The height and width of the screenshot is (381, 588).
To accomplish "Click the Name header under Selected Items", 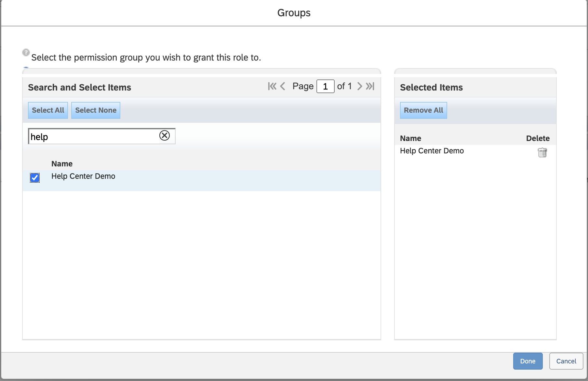I will (410, 138).
